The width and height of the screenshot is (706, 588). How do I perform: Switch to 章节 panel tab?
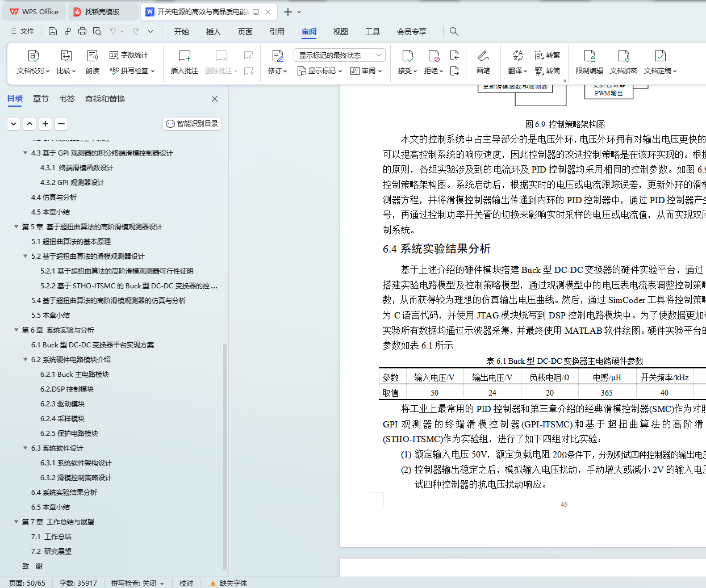point(41,99)
